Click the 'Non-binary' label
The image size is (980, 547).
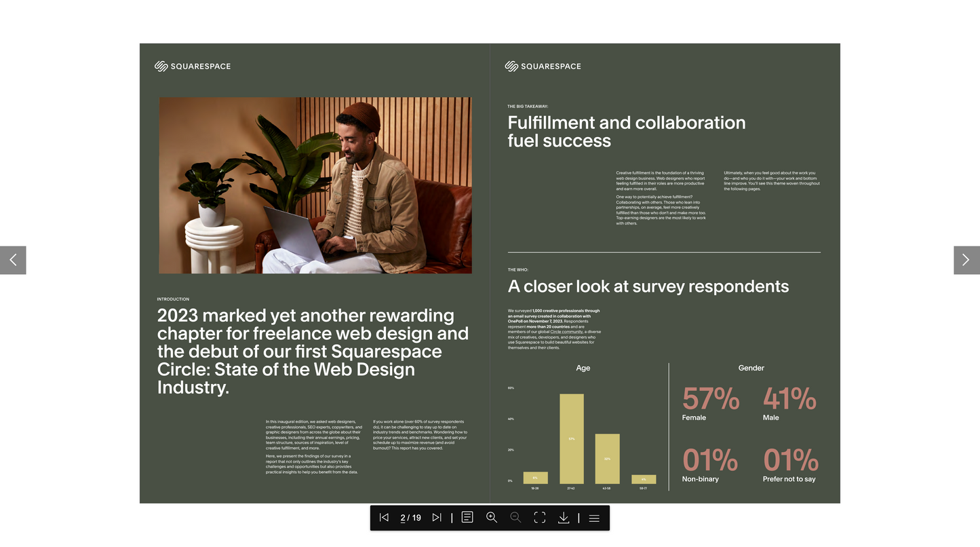click(701, 479)
